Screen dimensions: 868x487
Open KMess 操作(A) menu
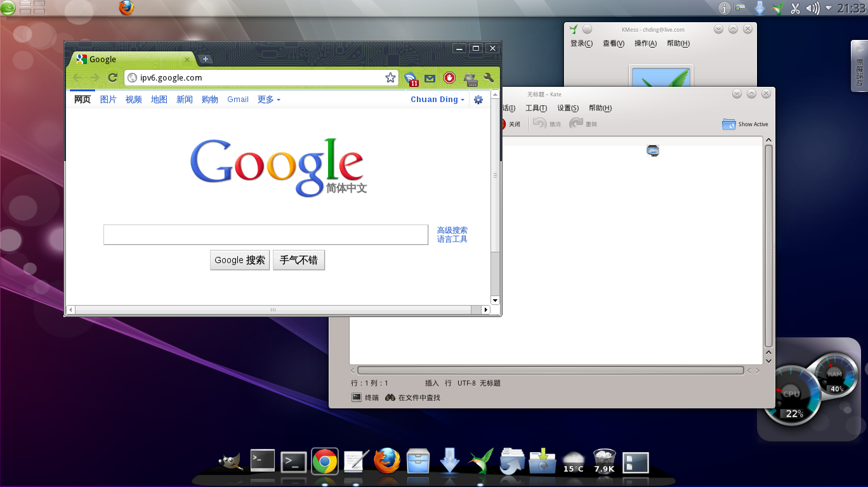[645, 43]
